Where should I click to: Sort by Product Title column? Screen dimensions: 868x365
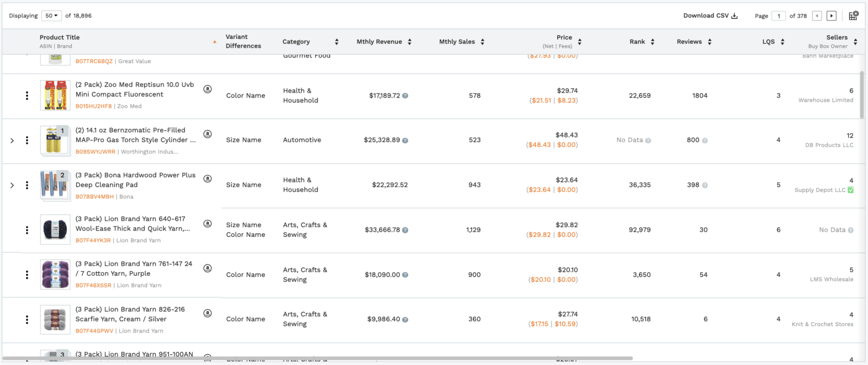coord(214,42)
